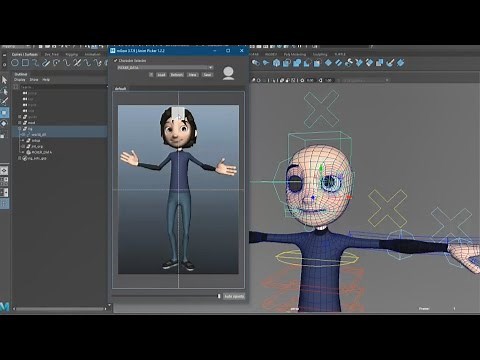
Task: Expand the mod group in Outliner
Action: 20,123
